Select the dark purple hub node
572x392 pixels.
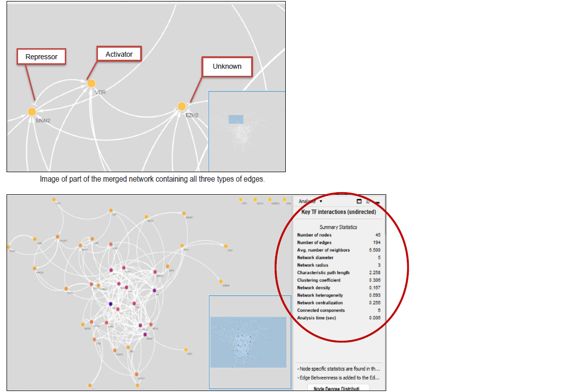[x=110, y=304]
